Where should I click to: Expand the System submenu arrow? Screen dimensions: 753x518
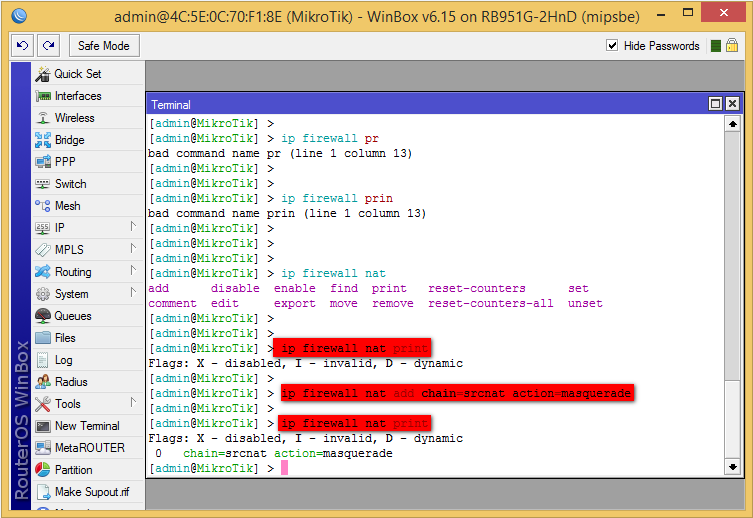(133, 292)
